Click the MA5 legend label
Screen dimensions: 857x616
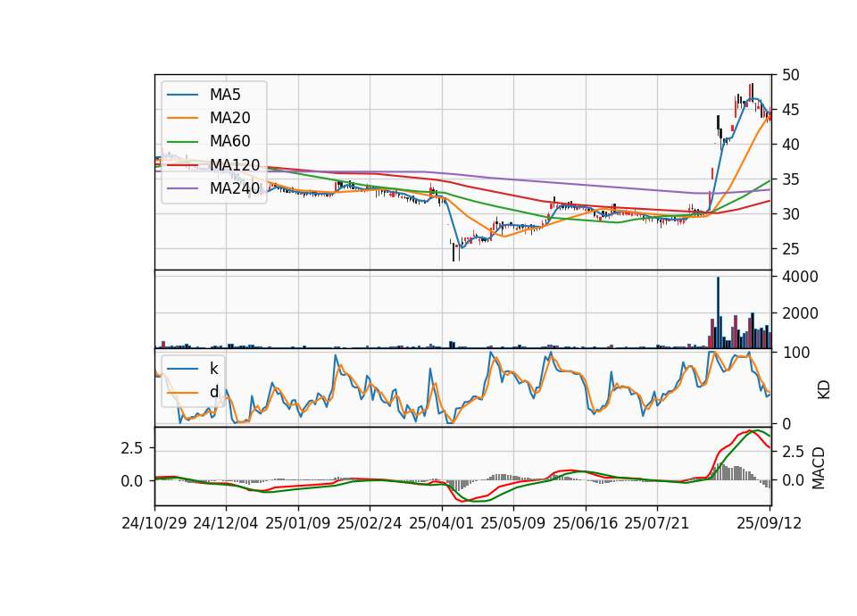(225, 95)
